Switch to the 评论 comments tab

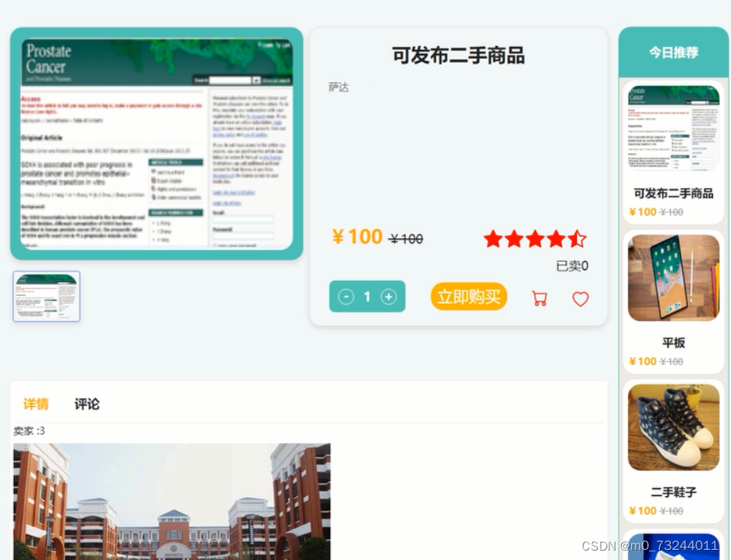click(x=87, y=404)
